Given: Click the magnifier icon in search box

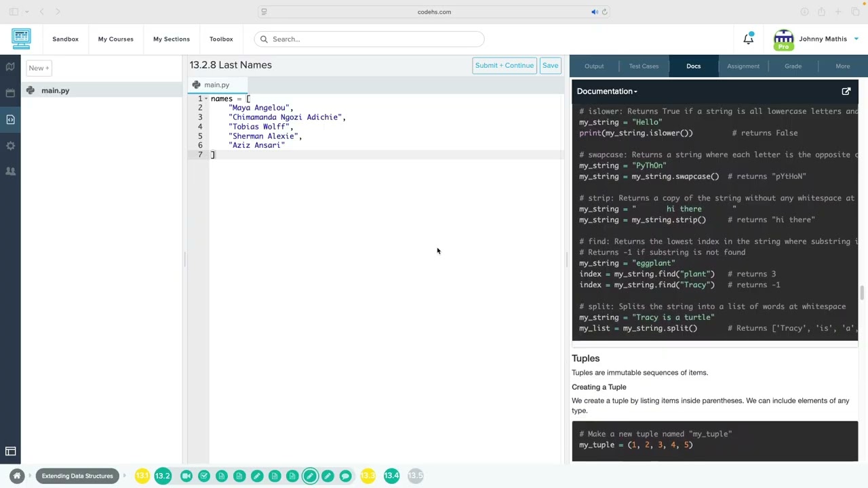Looking at the screenshot, I should click(x=264, y=39).
